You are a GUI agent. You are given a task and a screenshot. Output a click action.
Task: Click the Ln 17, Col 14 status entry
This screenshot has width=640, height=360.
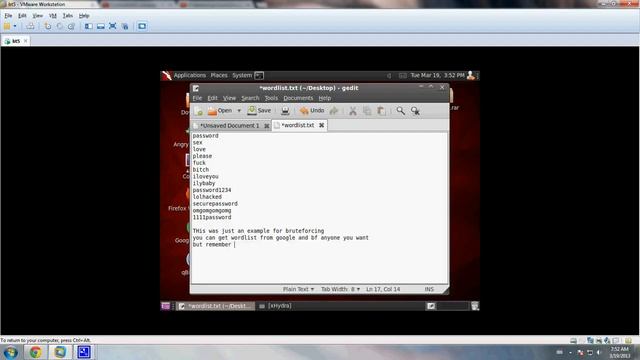383,289
